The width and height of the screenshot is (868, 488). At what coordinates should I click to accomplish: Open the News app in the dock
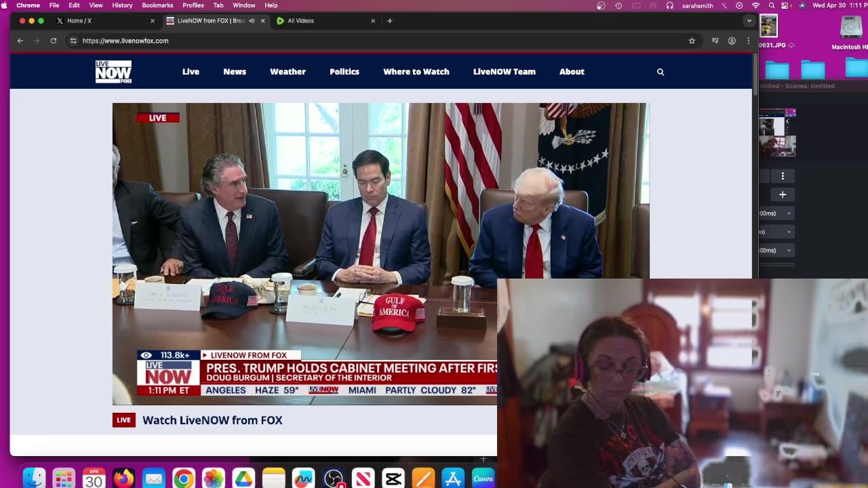tap(363, 479)
